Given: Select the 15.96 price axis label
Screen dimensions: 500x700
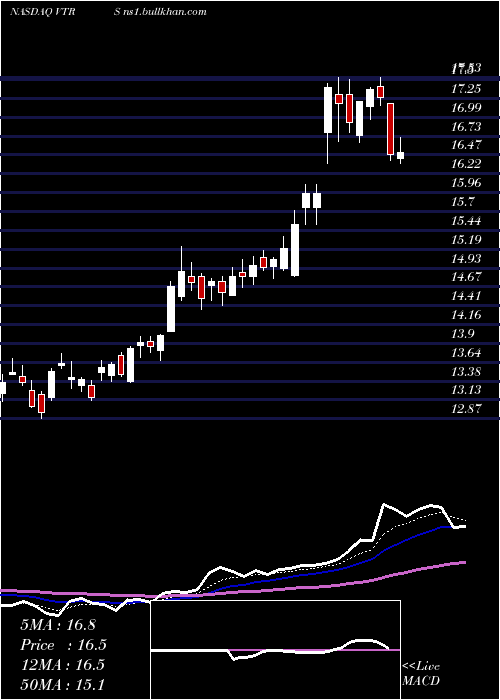Looking at the screenshot, I should [x=466, y=183].
